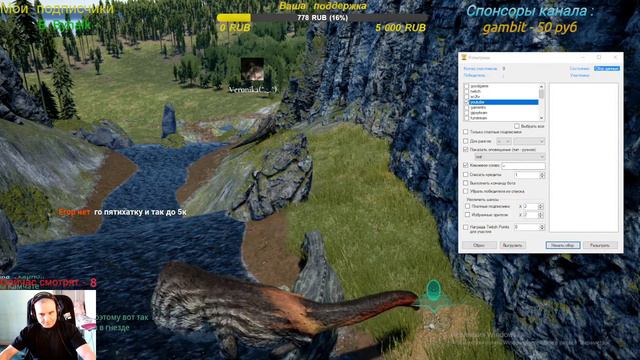640x360 pixels.
Task: Click the blue highlighted status label at top right of raffle window
Action: pos(607,68)
